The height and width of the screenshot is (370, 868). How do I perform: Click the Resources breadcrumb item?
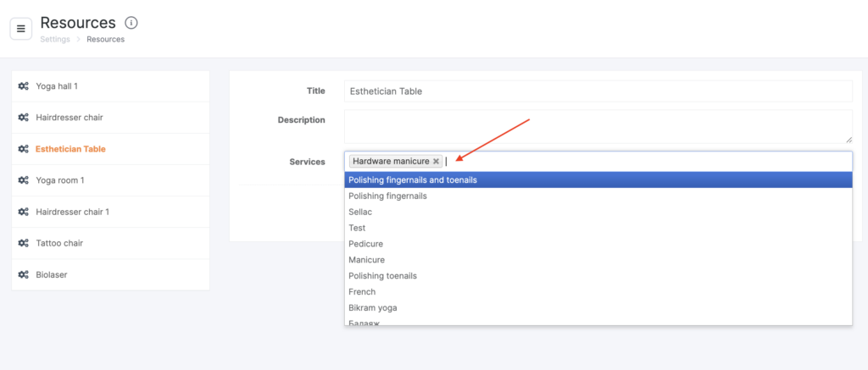[105, 40]
